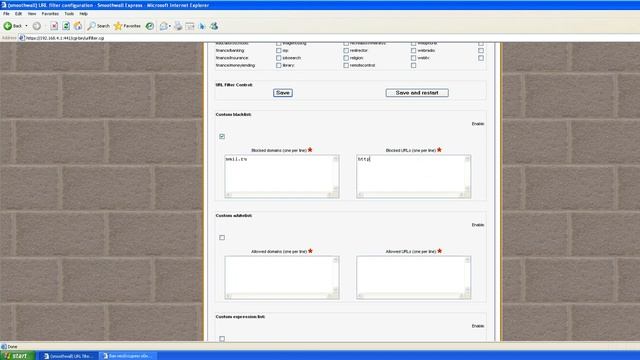Click the page icon in the address bar
Image resolution: width=640 pixels, height=360 pixels.
(22, 38)
